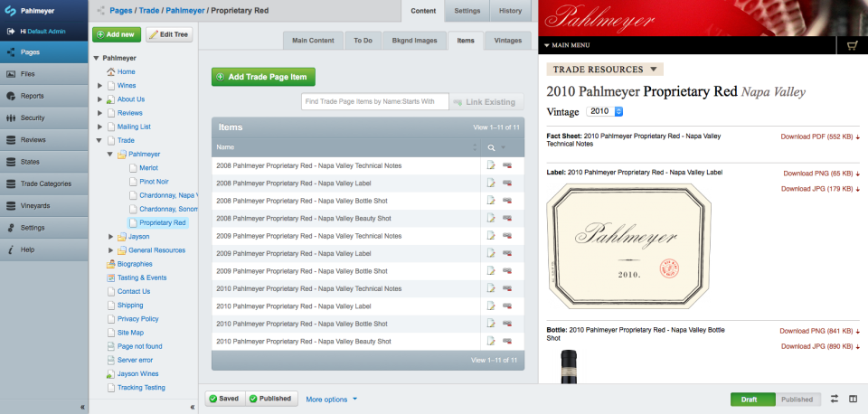Unlink 2008 Napa Valley Beauty Shot item

click(507, 219)
